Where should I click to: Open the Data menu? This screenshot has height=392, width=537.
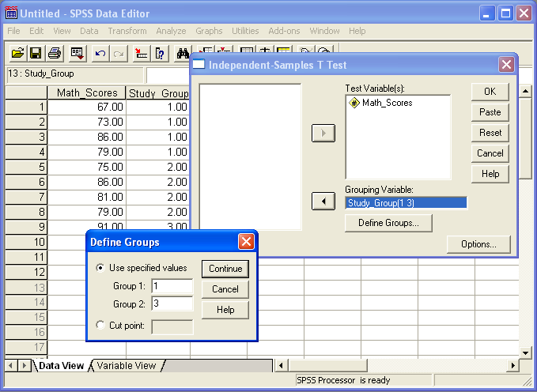[89, 31]
